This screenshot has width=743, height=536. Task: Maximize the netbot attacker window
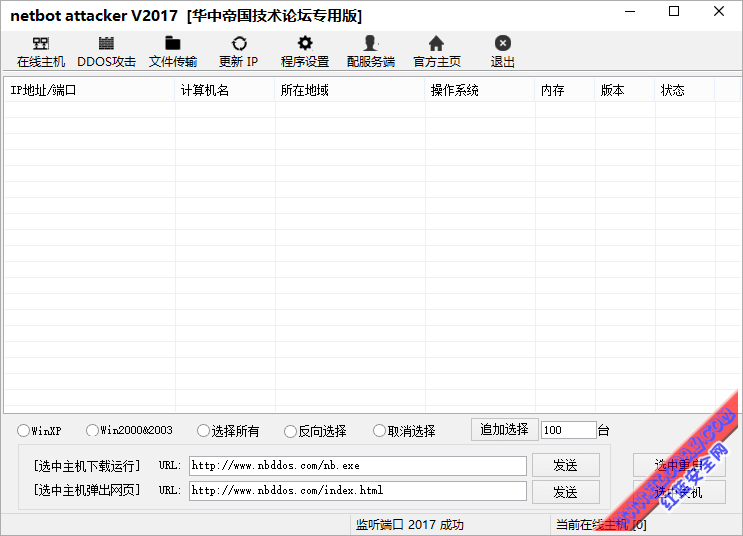pyautogui.click(x=674, y=11)
